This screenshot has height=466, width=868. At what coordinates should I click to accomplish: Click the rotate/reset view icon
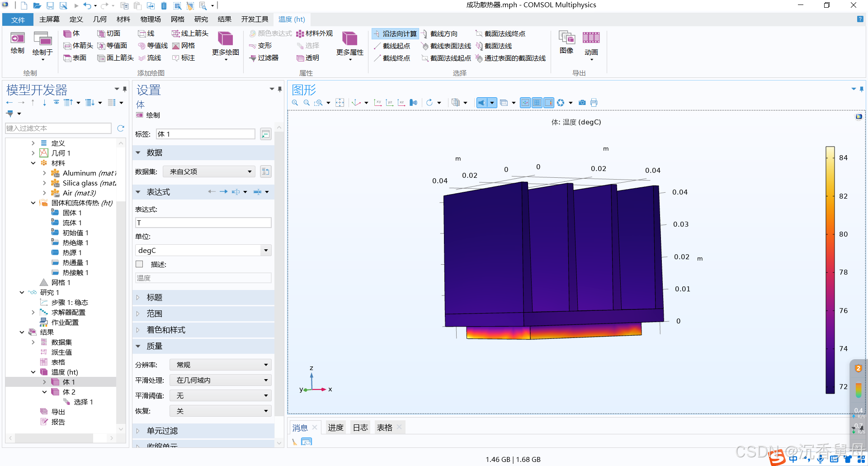[429, 103]
